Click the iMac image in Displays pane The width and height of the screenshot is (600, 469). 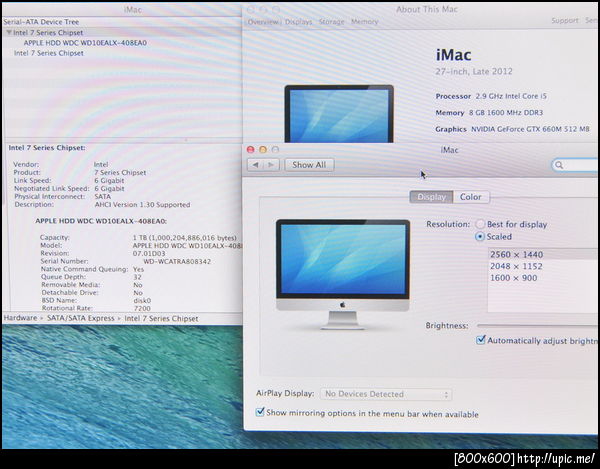tap(343, 274)
